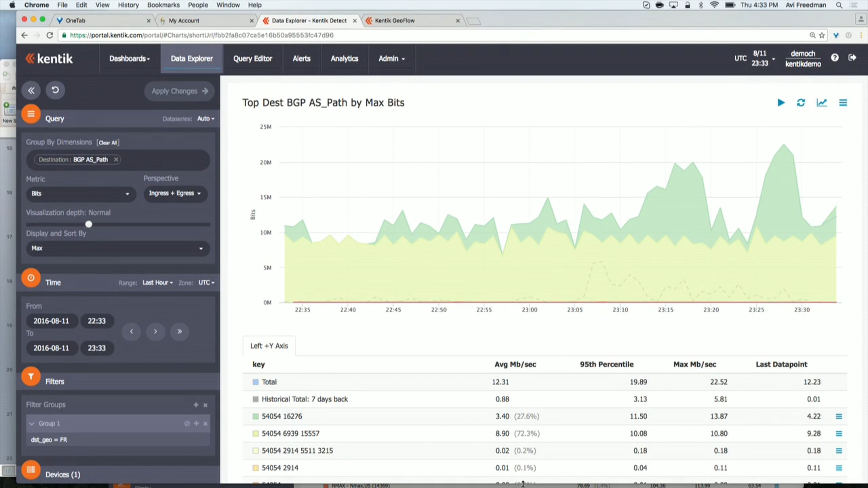This screenshot has width=868, height=488.
Task: Toggle 54054 16276 series color swatch
Action: click(255, 416)
